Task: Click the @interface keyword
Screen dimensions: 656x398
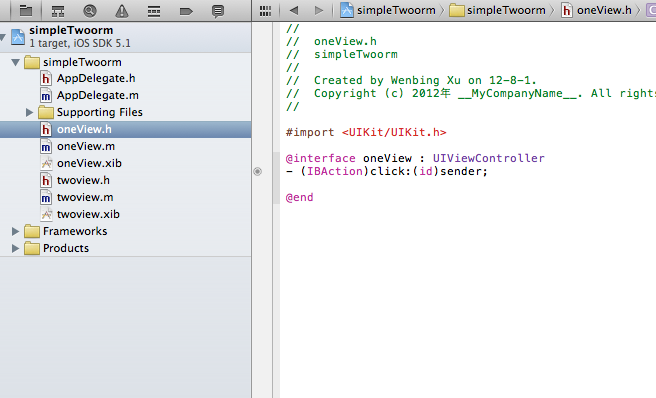Action: click(x=320, y=158)
